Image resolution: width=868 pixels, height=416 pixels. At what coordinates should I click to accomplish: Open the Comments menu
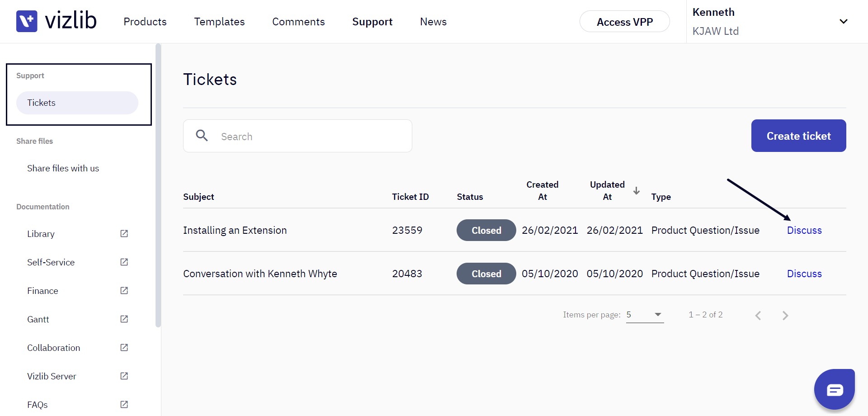click(x=298, y=22)
